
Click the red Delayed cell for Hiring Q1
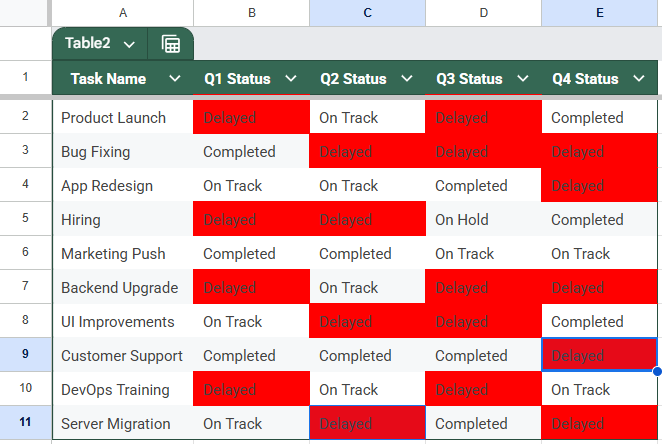[x=251, y=219]
